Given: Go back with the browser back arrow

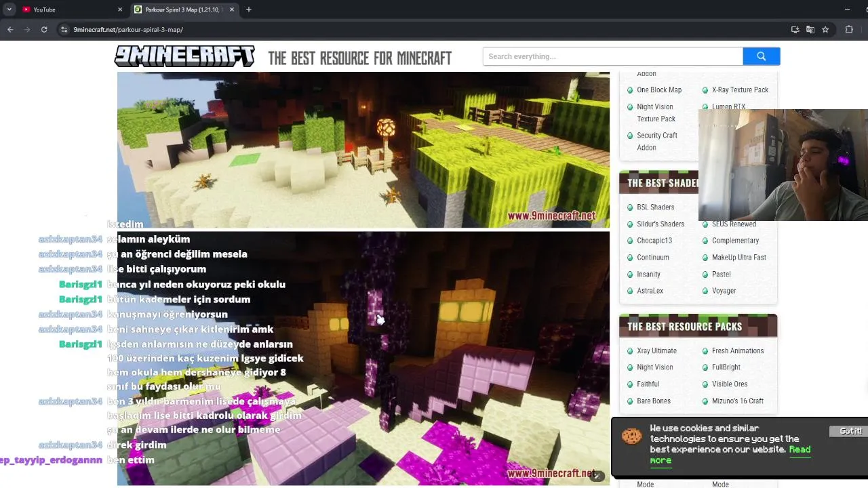Looking at the screenshot, I should (x=10, y=29).
